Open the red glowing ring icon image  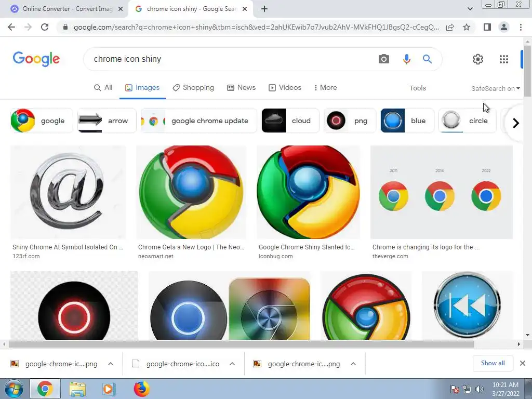(74, 305)
